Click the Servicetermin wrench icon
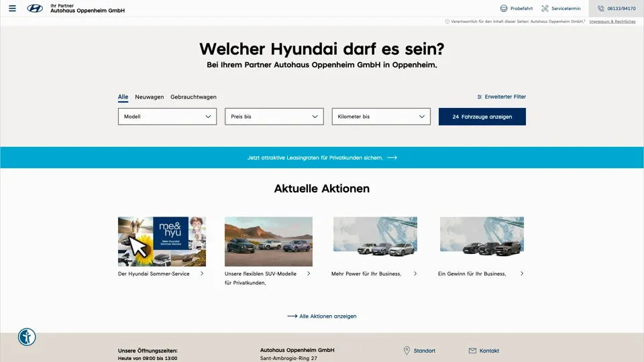 pyautogui.click(x=545, y=8)
